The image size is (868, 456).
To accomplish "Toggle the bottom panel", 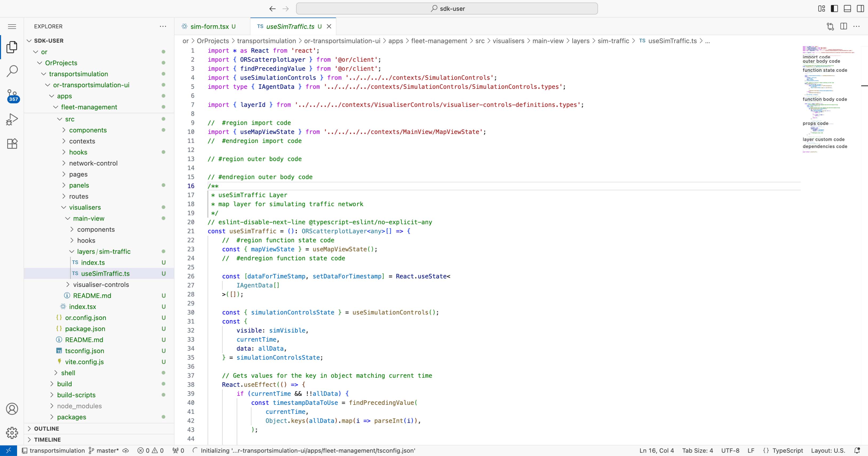I will [847, 9].
